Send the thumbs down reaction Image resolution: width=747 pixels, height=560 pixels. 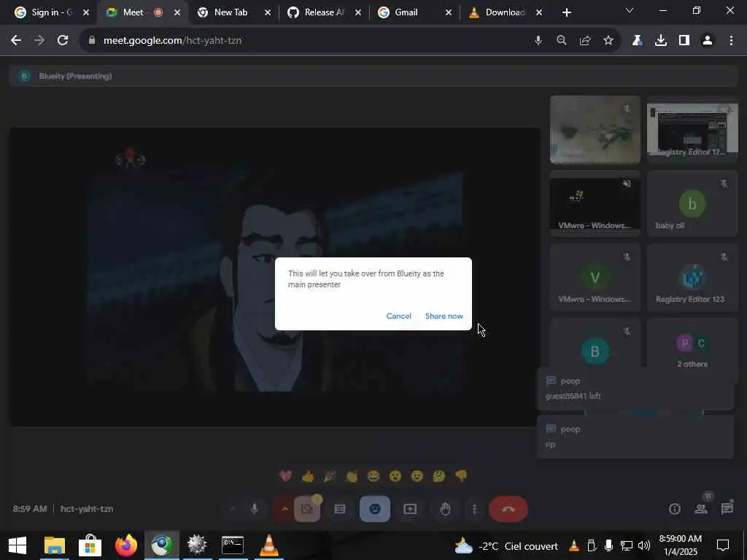point(461,475)
